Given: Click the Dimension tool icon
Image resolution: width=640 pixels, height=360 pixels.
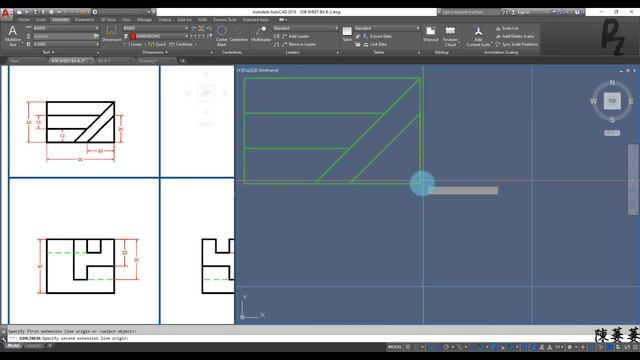Looking at the screenshot, I should click(111, 34).
